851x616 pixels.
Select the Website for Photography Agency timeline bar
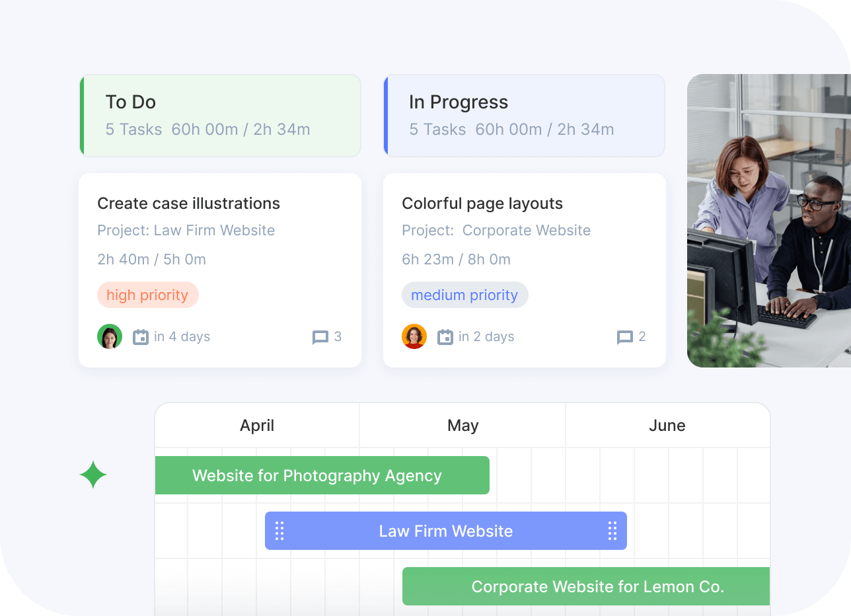(x=322, y=475)
